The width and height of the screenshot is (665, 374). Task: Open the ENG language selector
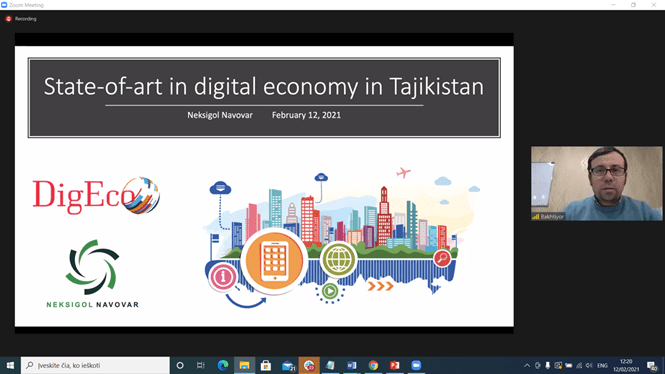click(602, 365)
